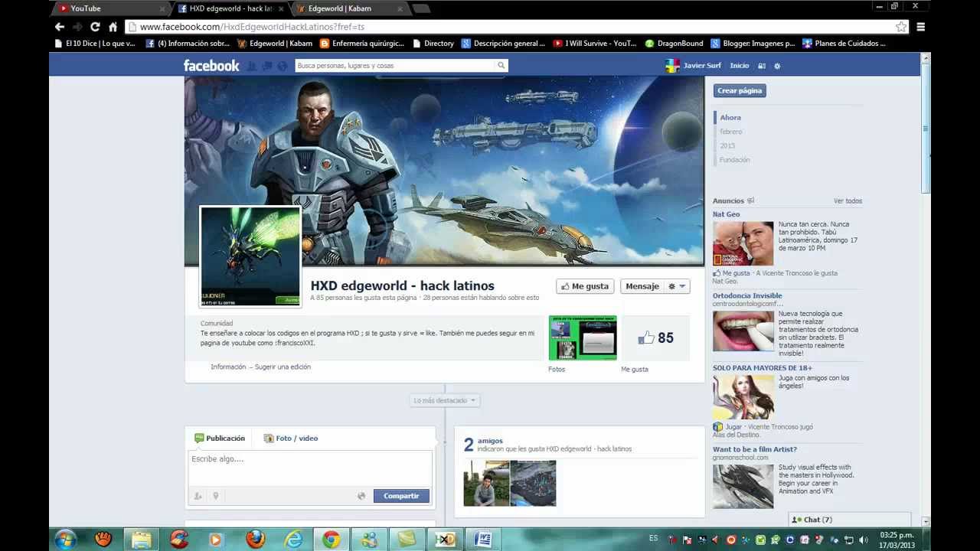Select the Publicación tab in composer

220,439
